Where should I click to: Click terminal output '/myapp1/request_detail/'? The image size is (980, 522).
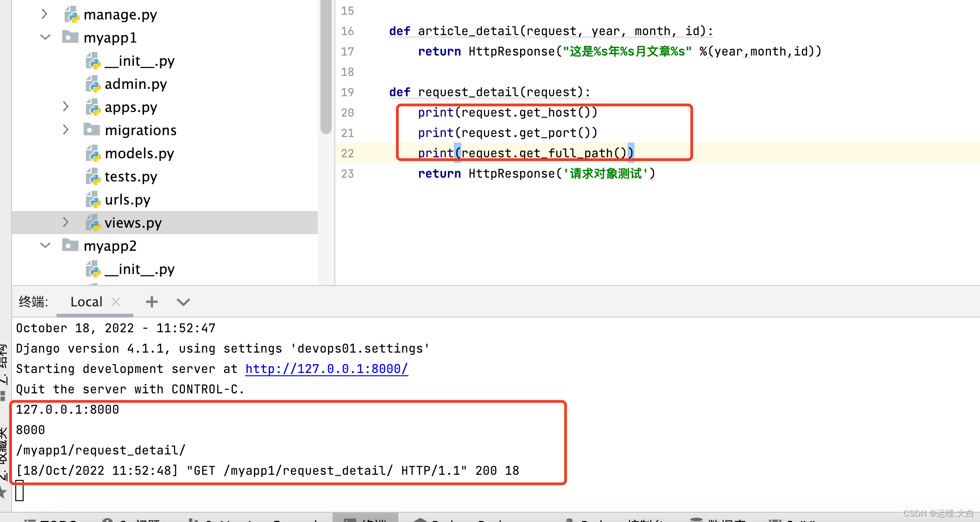click(x=101, y=450)
